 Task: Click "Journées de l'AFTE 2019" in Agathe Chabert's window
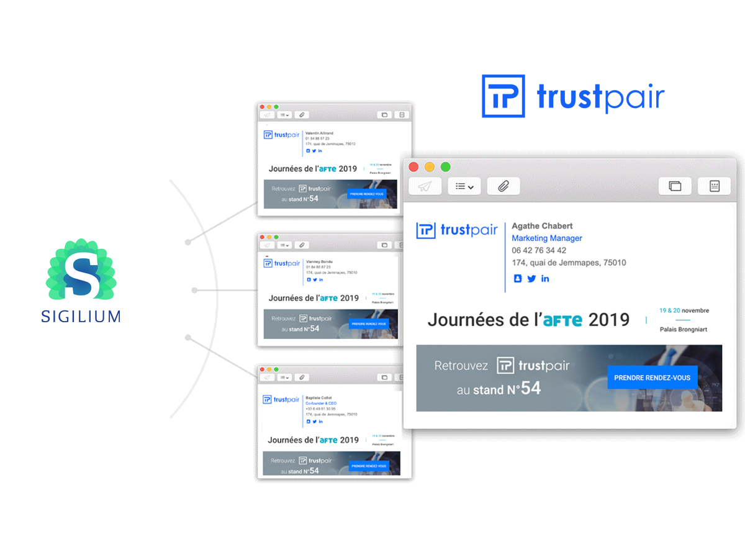528,320
